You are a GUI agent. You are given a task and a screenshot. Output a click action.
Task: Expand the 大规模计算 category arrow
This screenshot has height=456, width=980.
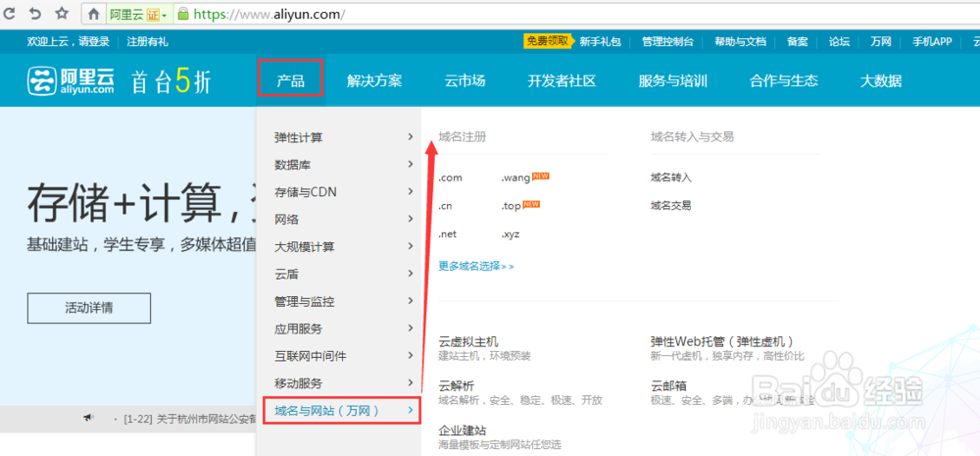coord(410,246)
